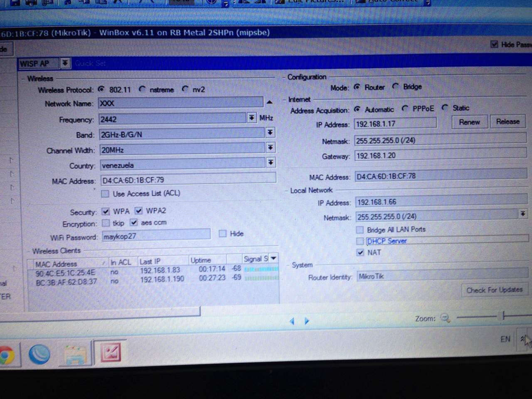Choose Automatic address acquisition
Image resolution: width=532 pixels, height=399 pixels.
tap(357, 109)
